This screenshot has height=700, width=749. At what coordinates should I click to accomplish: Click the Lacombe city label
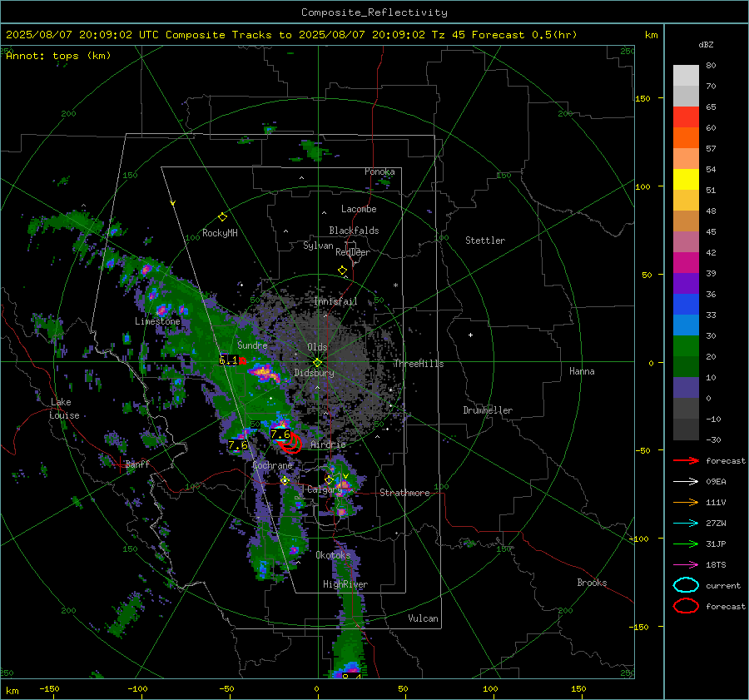tap(359, 209)
